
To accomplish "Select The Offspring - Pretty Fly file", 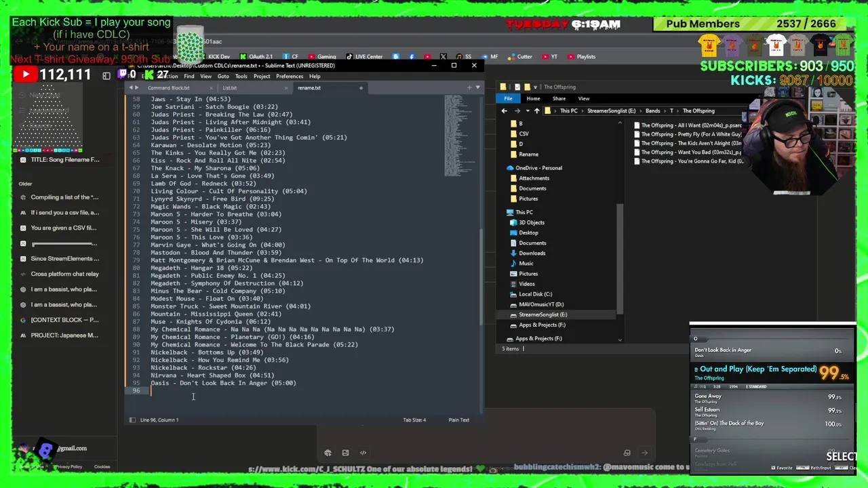I will [688, 134].
